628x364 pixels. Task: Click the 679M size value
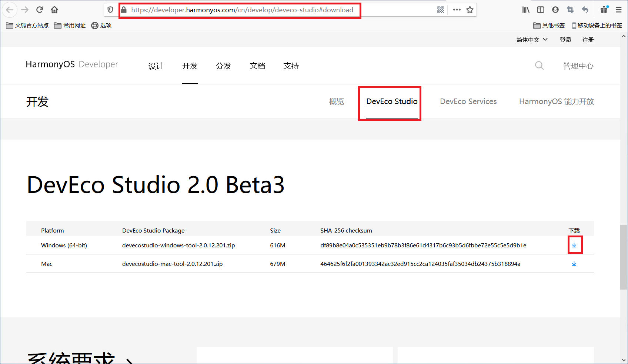(278, 264)
